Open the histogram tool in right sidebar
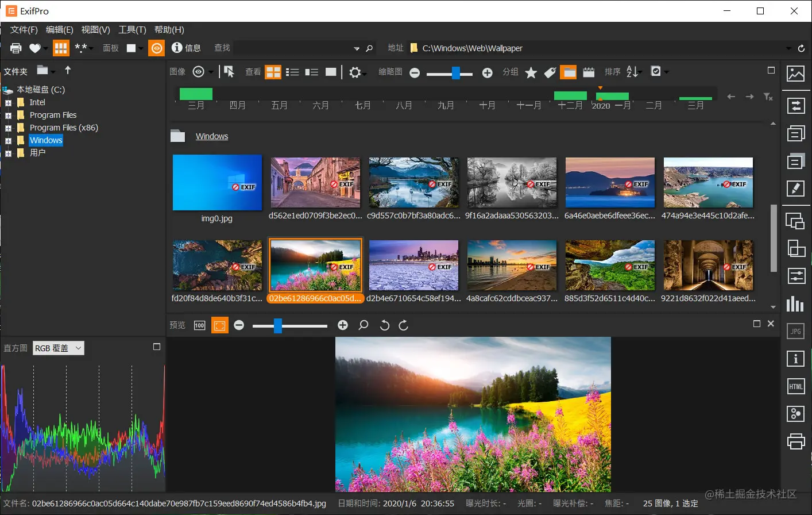 coord(795,303)
